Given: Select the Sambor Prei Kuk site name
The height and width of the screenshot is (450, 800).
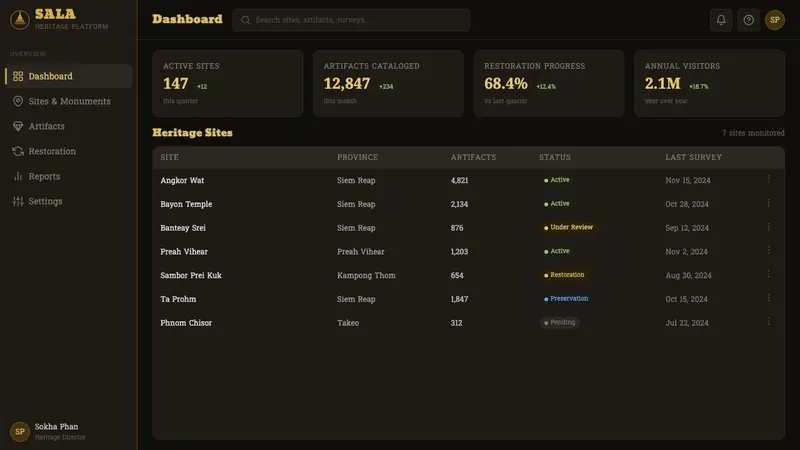Looking at the screenshot, I should pos(191,275).
